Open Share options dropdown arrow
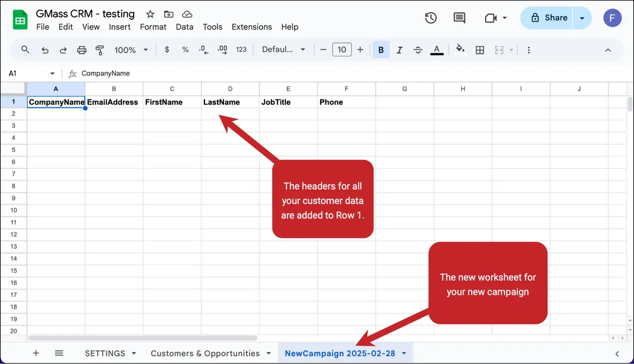 click(582, 18)
